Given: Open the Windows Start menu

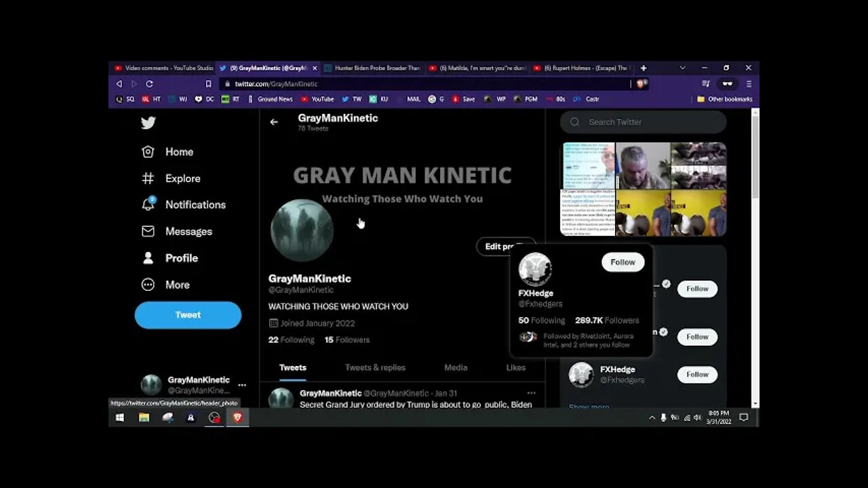Looking at the screenshot, I should click(119, 418).
